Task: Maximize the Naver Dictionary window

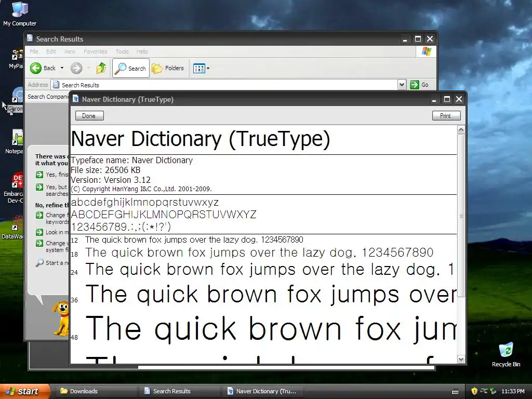Action: [447, 99]
